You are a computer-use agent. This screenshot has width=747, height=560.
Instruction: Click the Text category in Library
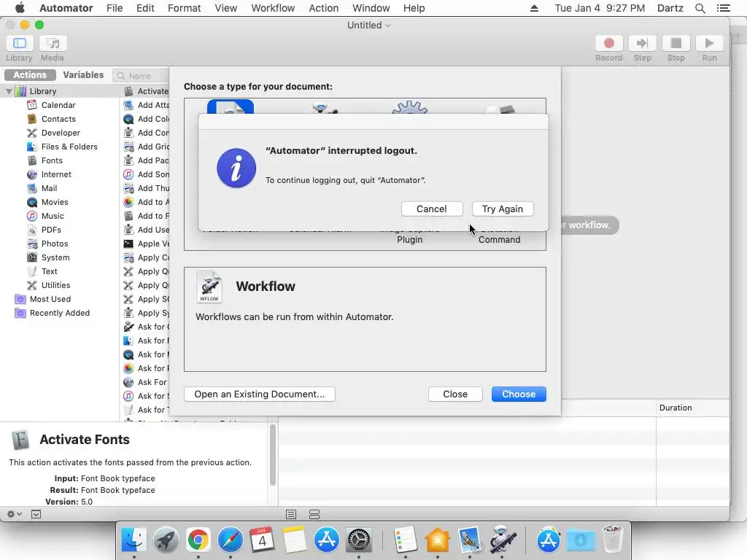[x=49, y=271]
